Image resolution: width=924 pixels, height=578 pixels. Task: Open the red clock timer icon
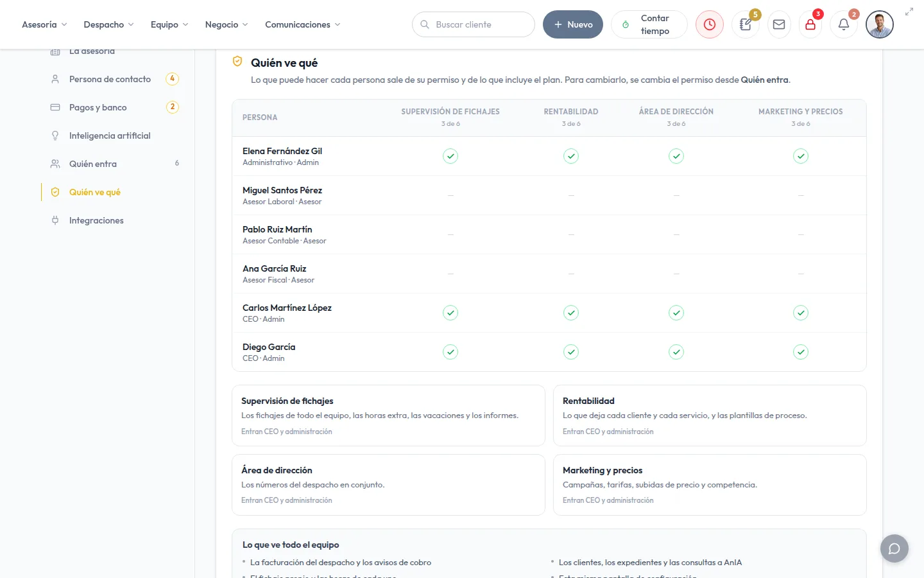pos(710,24)
